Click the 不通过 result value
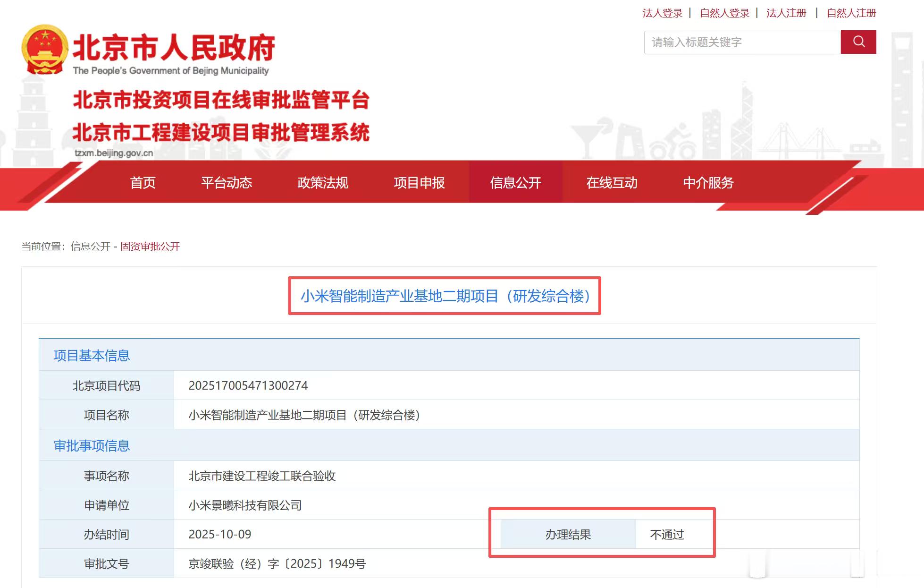The height and width of the screenshot is (588, 924). pos(666,535)
